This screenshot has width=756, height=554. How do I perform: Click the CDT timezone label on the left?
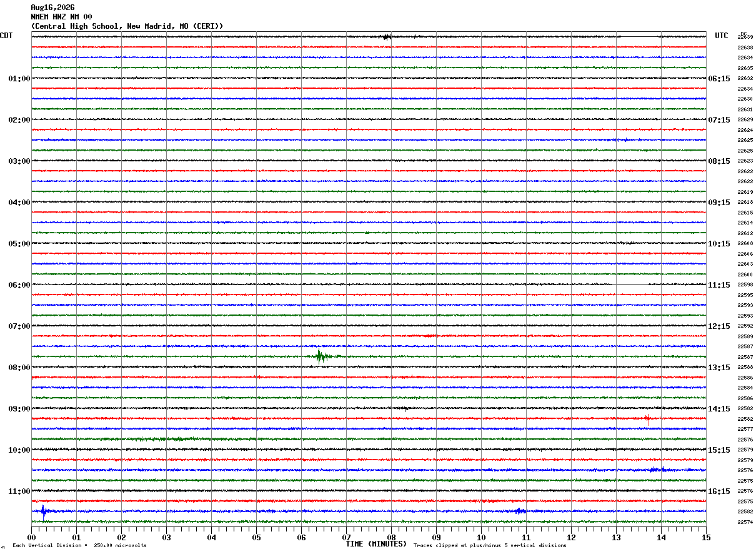(6, 36)
